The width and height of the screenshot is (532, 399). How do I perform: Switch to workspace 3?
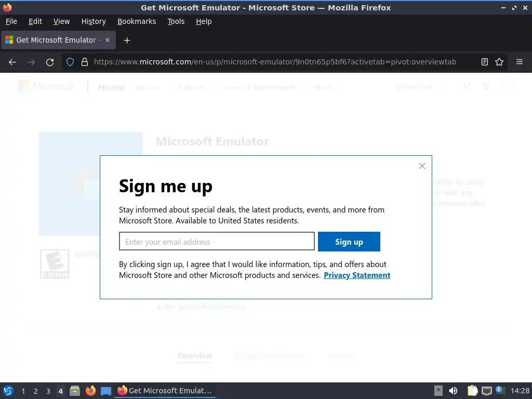pyautogui.click(x=48, y=391)
